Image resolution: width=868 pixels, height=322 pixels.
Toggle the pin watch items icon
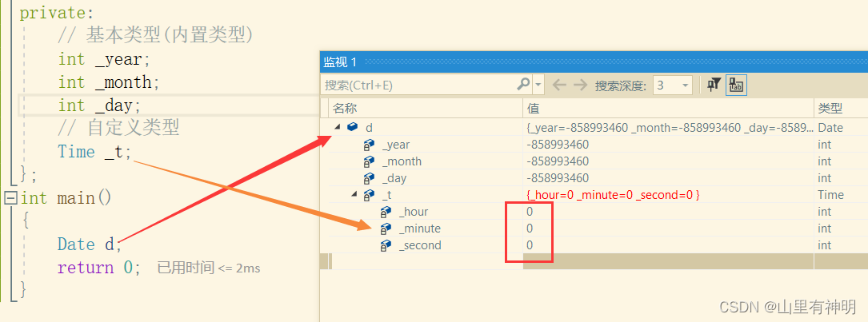pos(714,85)
